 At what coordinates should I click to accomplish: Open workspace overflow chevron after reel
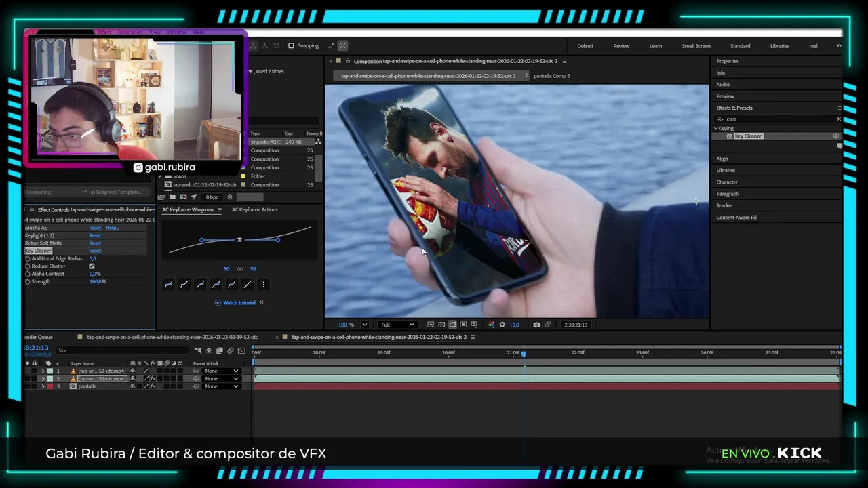point(838,46)
